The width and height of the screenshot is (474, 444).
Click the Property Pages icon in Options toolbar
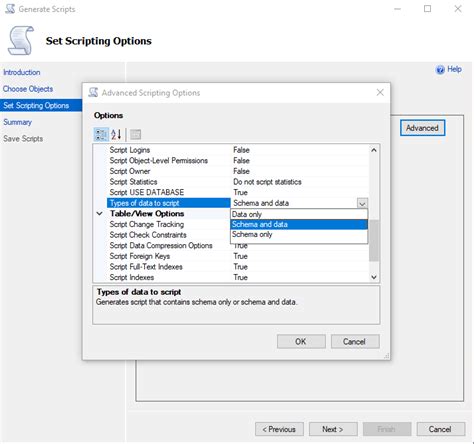pyautogui.click(x=135, y=135)
